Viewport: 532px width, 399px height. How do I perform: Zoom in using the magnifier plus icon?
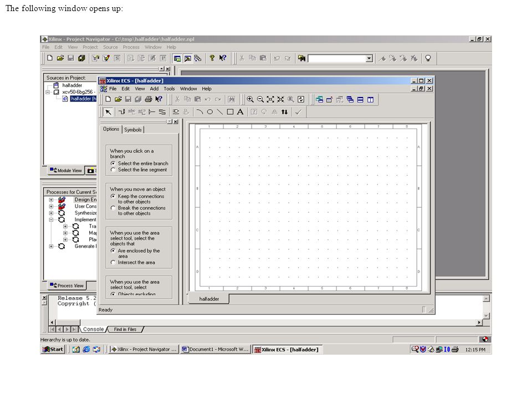coord(250,99)
